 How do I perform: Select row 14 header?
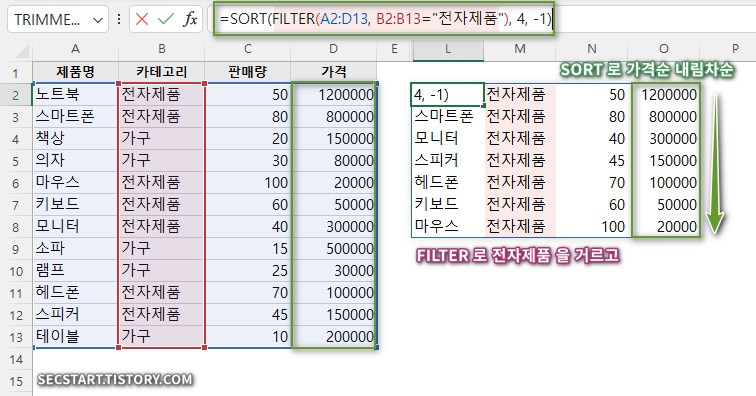point(16,359)
